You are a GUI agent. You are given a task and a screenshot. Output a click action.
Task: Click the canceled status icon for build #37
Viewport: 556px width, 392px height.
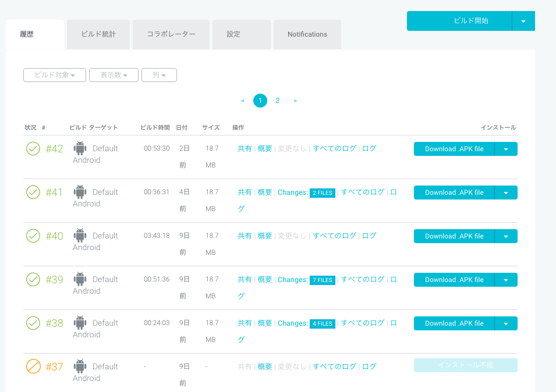[33, 366]
